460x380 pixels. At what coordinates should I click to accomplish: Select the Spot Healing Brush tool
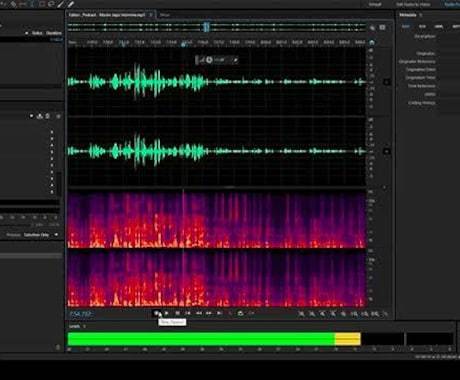[x=71, y=4]
